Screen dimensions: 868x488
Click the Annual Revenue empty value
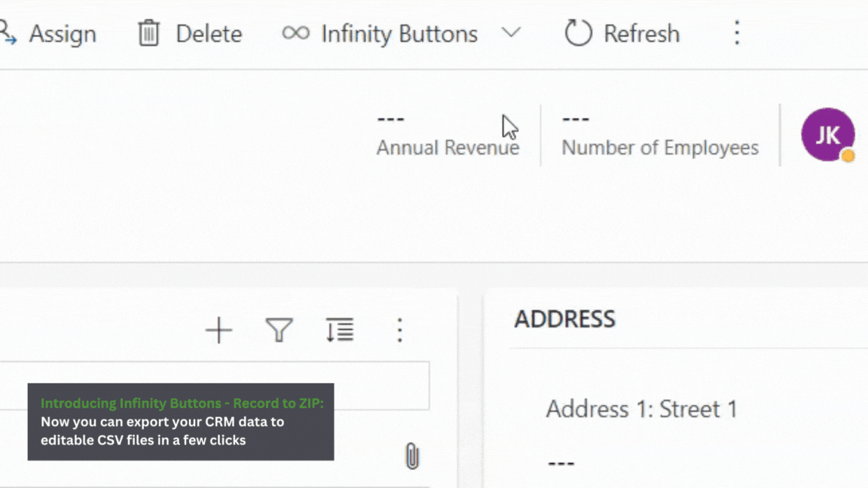[x=390, y=117]
